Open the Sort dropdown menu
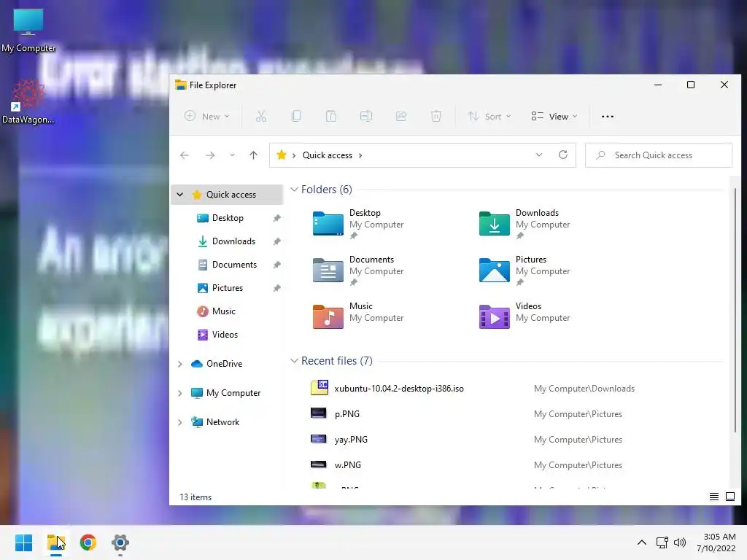747x560 pixels. click(x=489, y=116)
